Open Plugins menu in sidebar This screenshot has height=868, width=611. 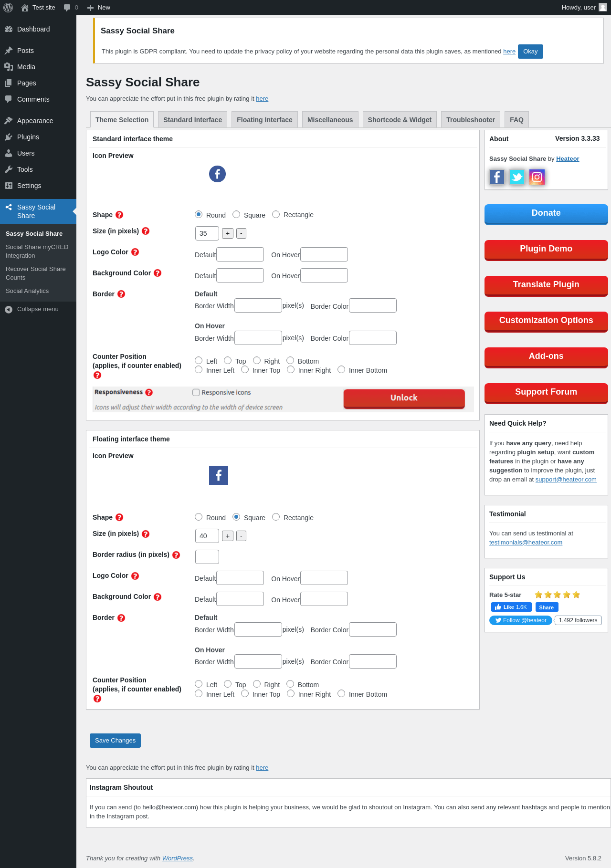38,137
